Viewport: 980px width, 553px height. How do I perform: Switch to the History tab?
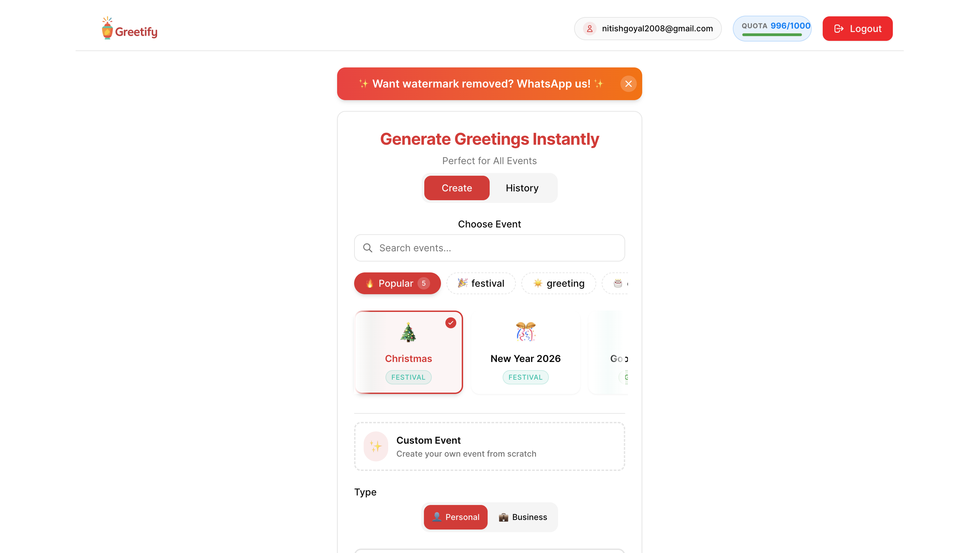(x=522, y=188)
